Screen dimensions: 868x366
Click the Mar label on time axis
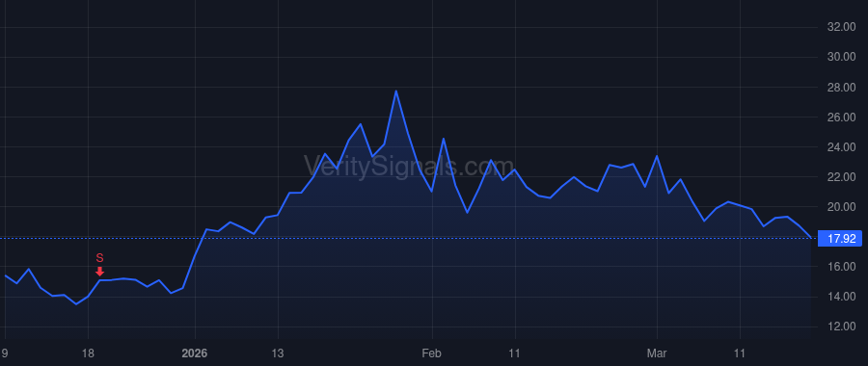657,353
